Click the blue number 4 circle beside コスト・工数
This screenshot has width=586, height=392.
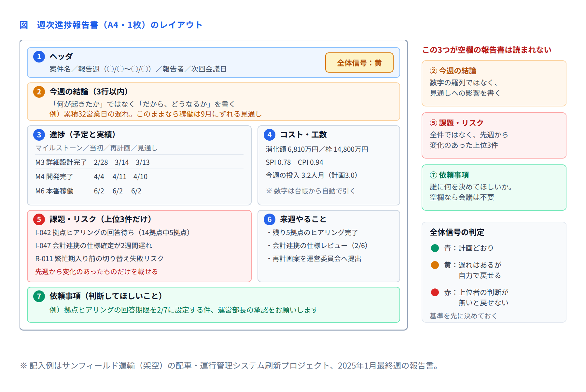(270, 135)
